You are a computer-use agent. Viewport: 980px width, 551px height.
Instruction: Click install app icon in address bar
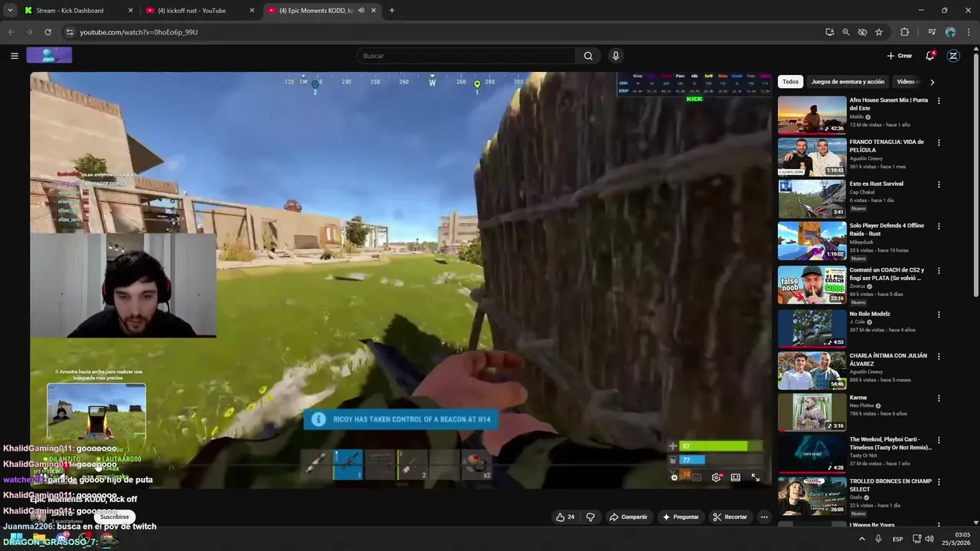point(830,32)
